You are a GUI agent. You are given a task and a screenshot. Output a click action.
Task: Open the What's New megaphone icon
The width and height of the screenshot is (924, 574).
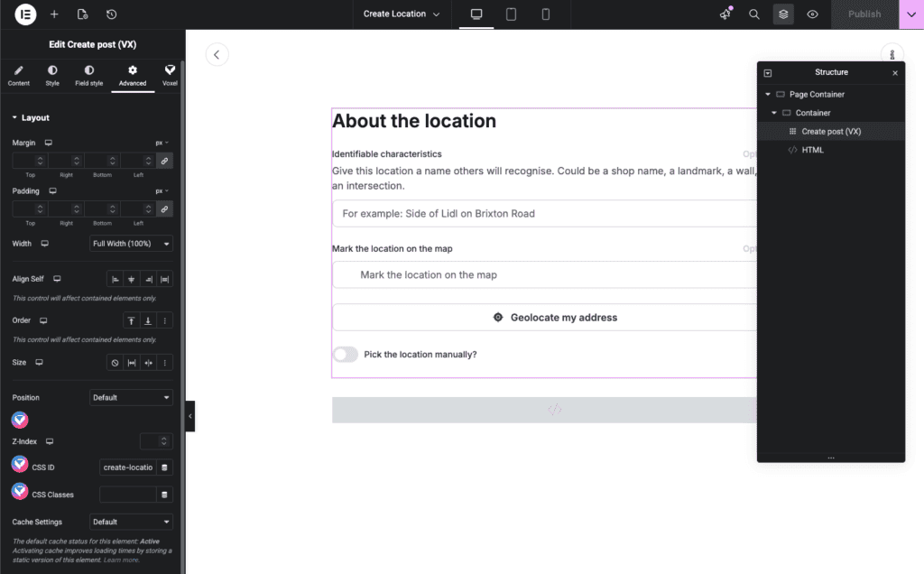tap(725, 14)
